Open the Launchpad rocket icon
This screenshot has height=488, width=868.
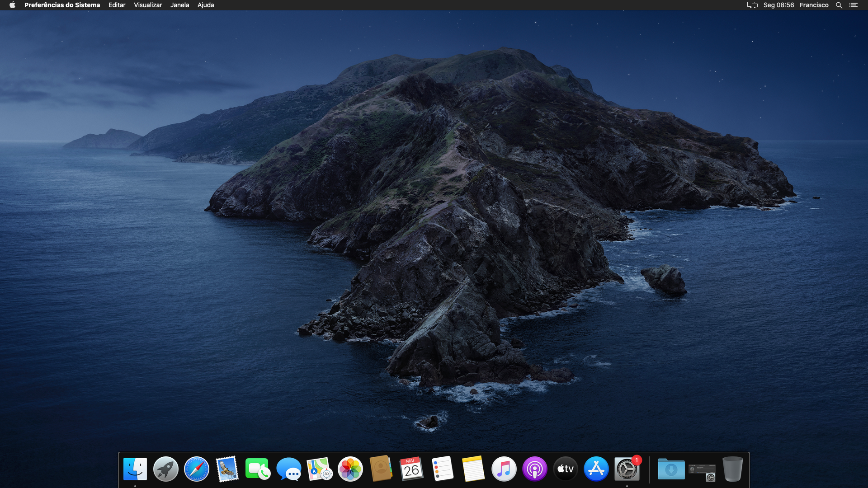(166, 469)
